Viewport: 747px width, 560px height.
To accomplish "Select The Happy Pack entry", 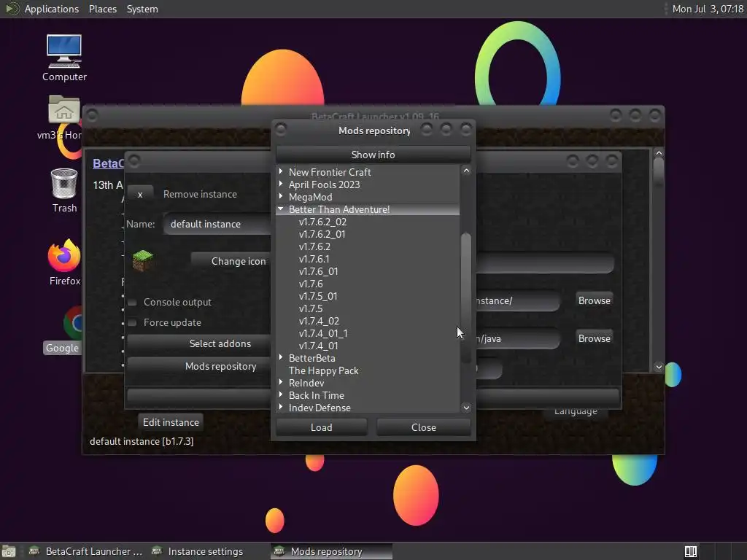I will click(x=323, y=370).
